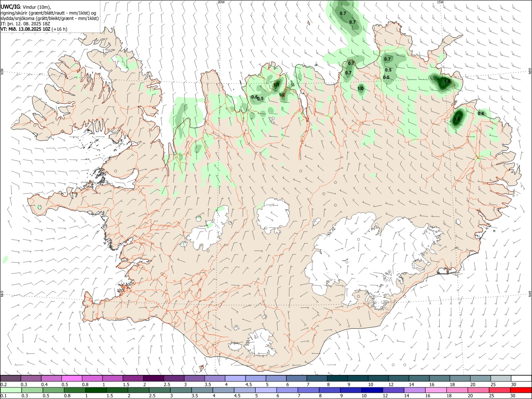This screenshot has height=399, width=532.
Task: Pick the rain legend swatch labeled 8
Action: pos(330,390)
